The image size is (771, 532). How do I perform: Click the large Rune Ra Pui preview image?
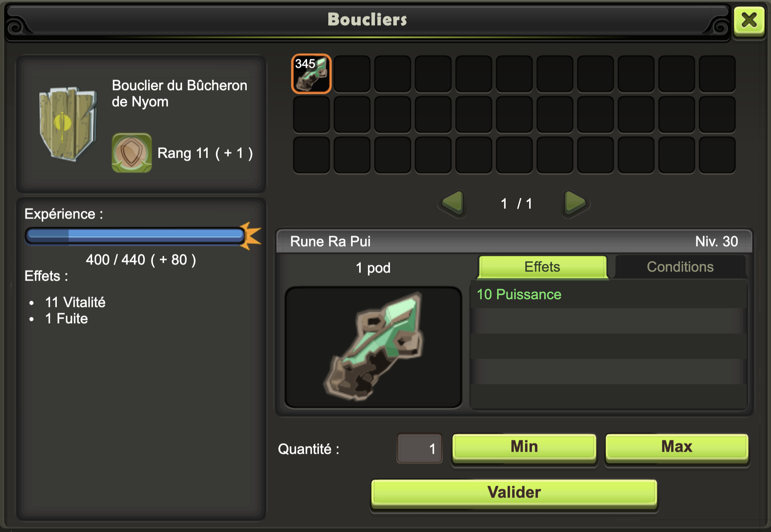(x=373, y=347)
